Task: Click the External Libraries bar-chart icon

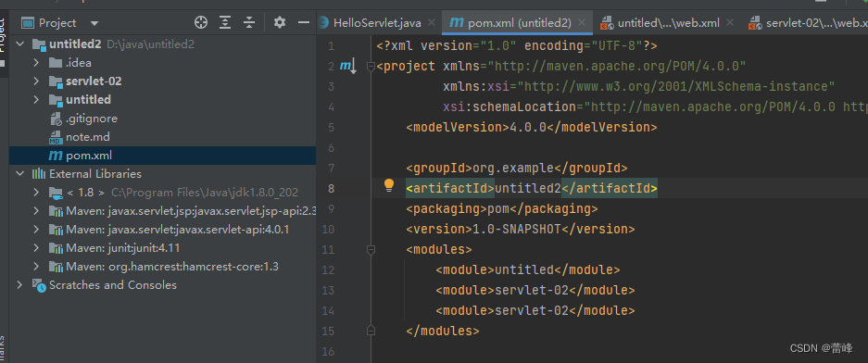Action: pyautogui.click(x=39, y=174)
